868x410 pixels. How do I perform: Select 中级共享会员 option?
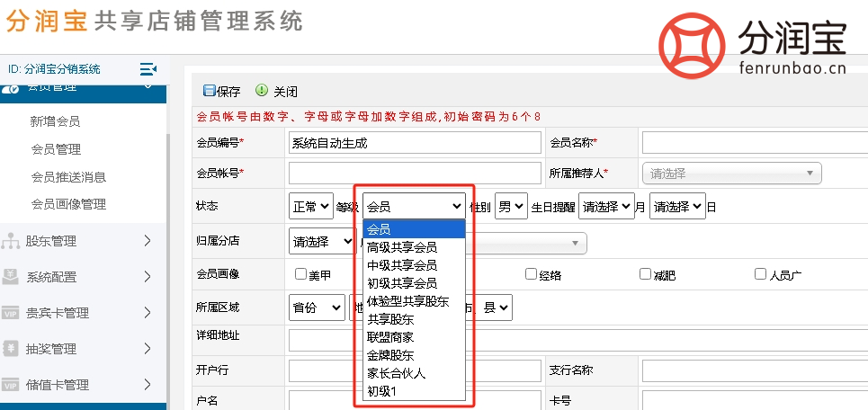(414, 265)
